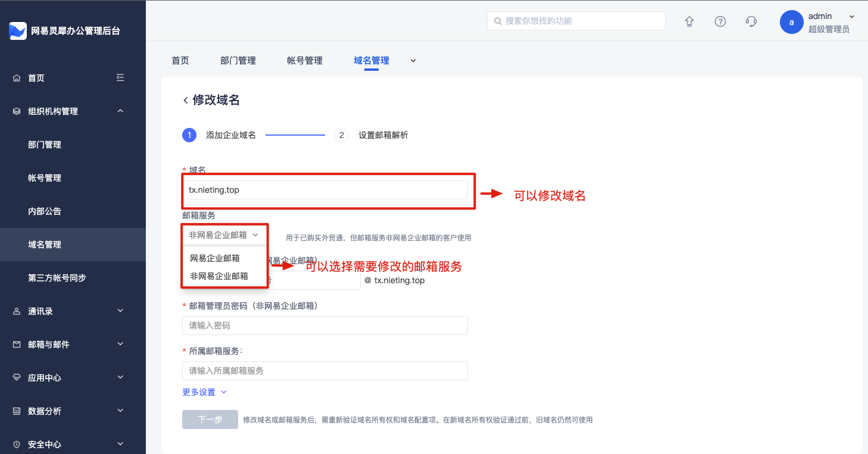Viewport: 868px width, 454px height.
Task: Open the 邮箱服务 dropdown selector
Action: (x=224, y=235)
